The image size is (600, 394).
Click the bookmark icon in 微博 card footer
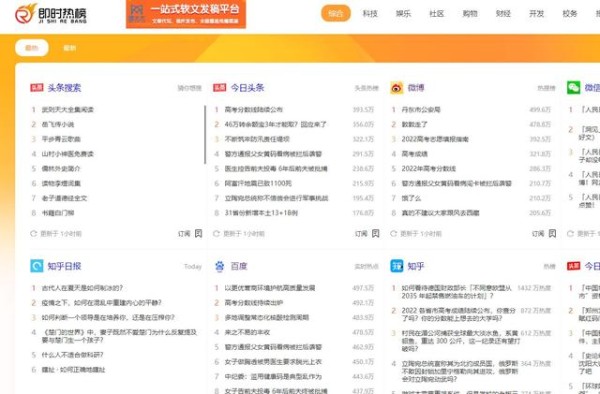tap(552, 233)
